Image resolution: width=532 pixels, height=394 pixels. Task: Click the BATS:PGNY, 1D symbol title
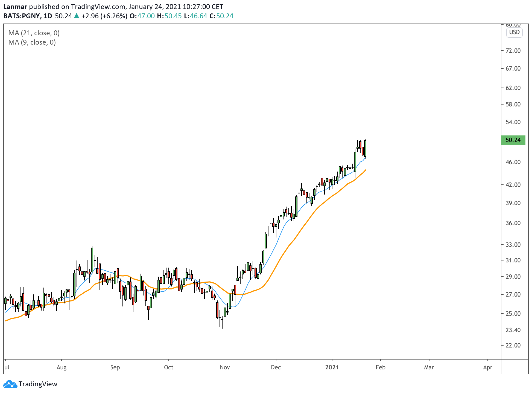pos(28,16)
